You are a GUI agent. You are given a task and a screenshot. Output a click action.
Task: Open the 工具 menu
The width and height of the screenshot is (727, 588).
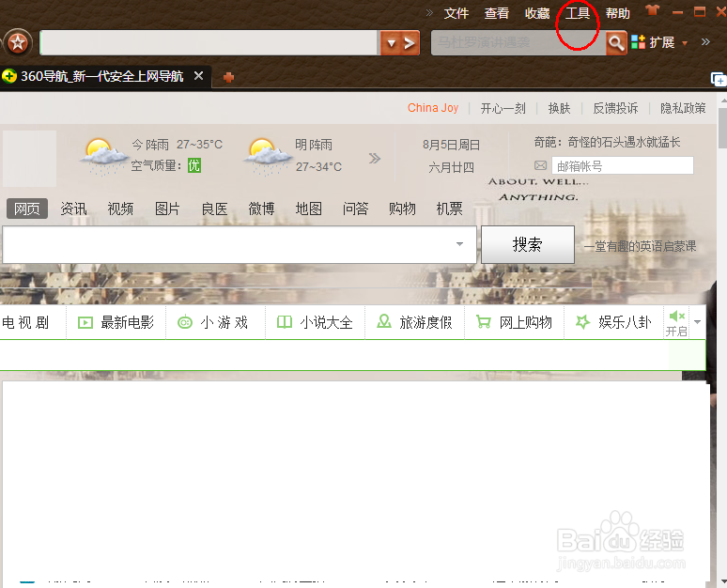click(578, 13)
